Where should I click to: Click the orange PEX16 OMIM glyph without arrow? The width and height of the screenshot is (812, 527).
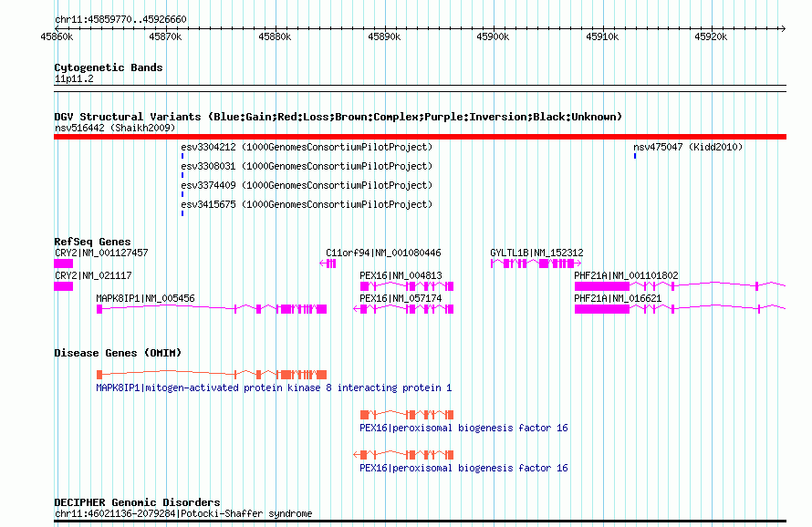pos(407,415)
